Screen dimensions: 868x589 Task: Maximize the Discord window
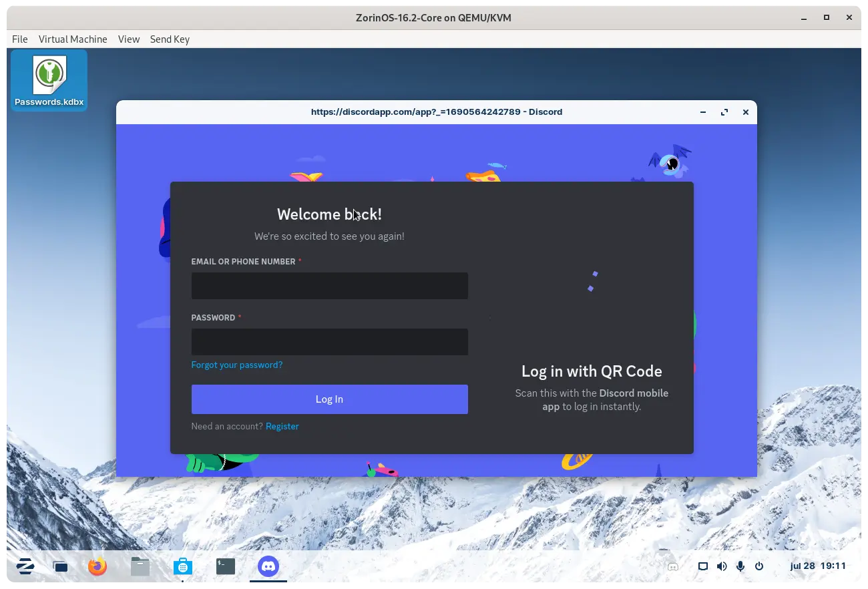724,112
